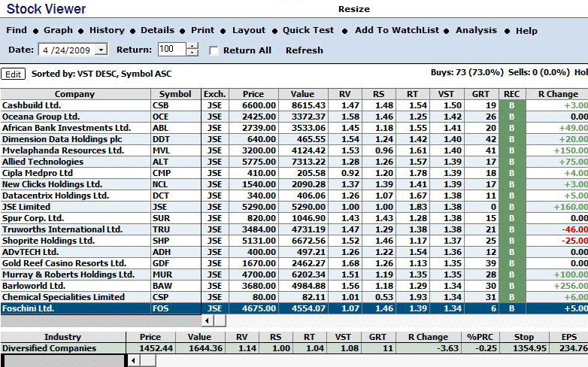Click the Refresh link
Screen dimensions: 588x367
click(304, 50)
